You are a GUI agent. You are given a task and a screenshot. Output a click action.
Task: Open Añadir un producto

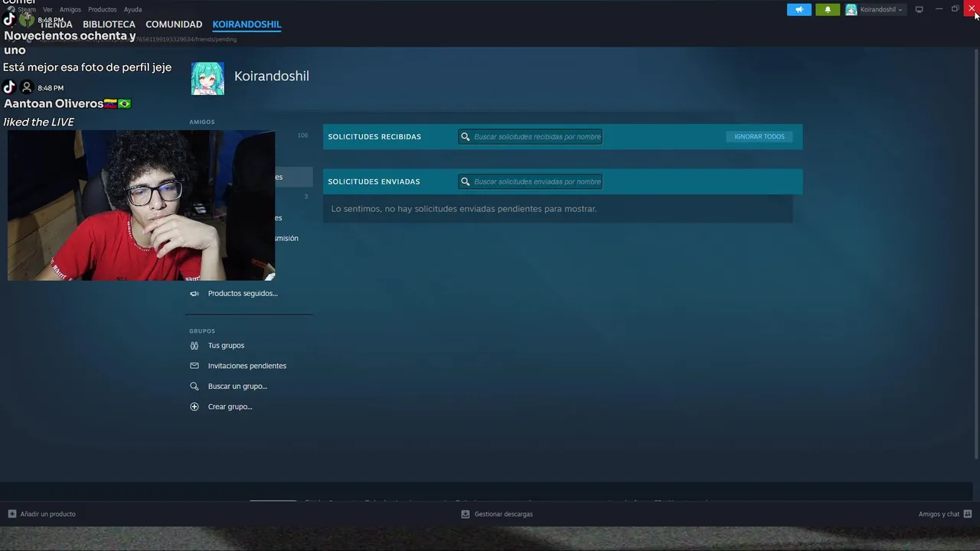[x=47, y=514]
